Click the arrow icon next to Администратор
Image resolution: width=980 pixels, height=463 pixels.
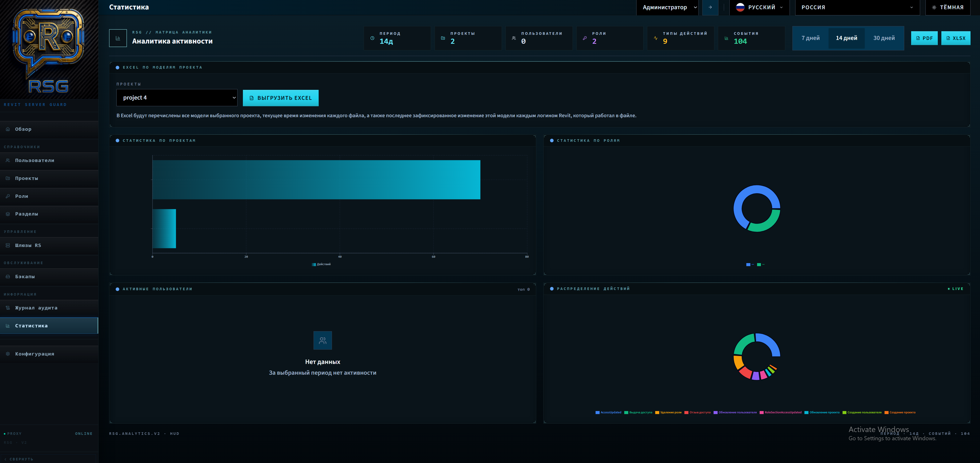pos(710,7)
